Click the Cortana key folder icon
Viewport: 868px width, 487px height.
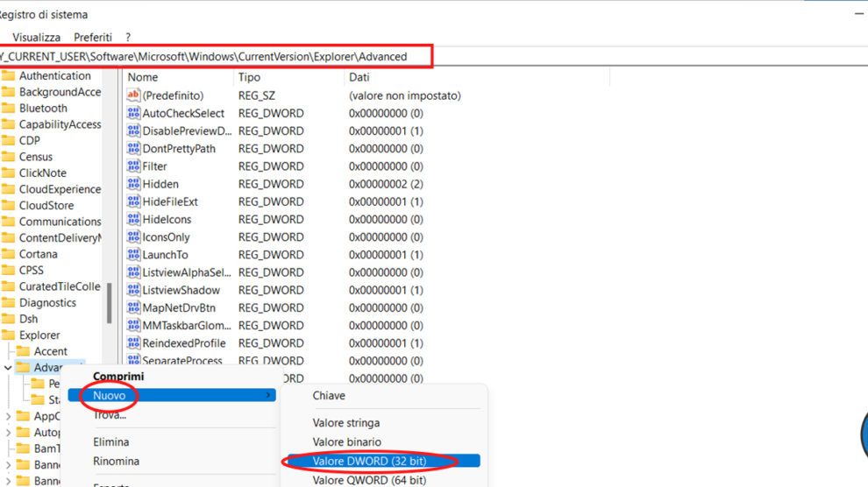[9, 254]
